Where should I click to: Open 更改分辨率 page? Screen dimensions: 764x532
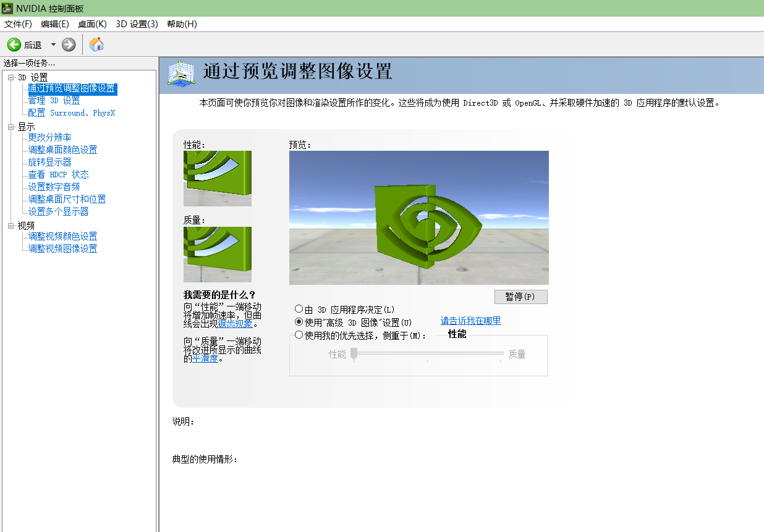coord(49,137)
